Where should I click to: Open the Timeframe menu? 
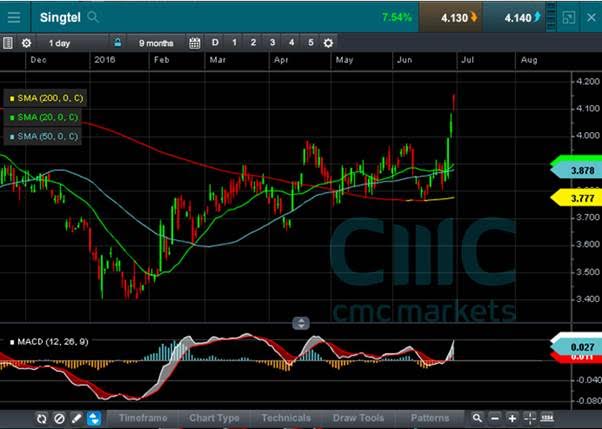143,418
